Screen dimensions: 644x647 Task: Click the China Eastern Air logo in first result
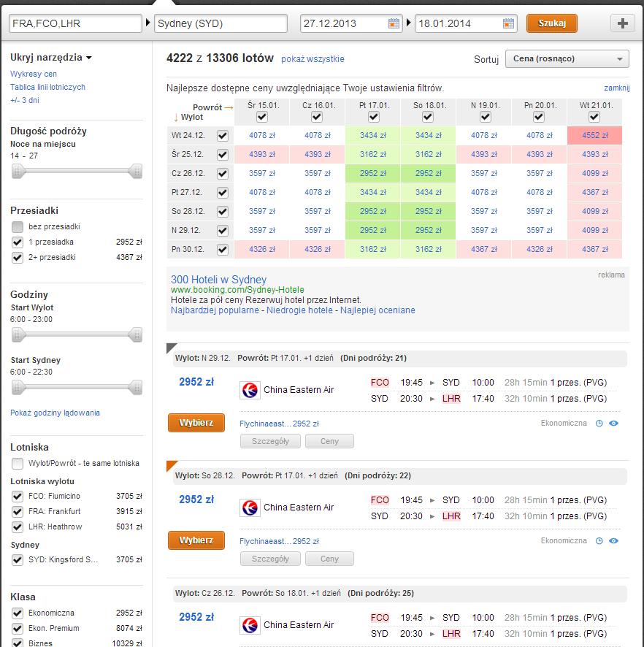pyautogui.click(x=250, y=390)
